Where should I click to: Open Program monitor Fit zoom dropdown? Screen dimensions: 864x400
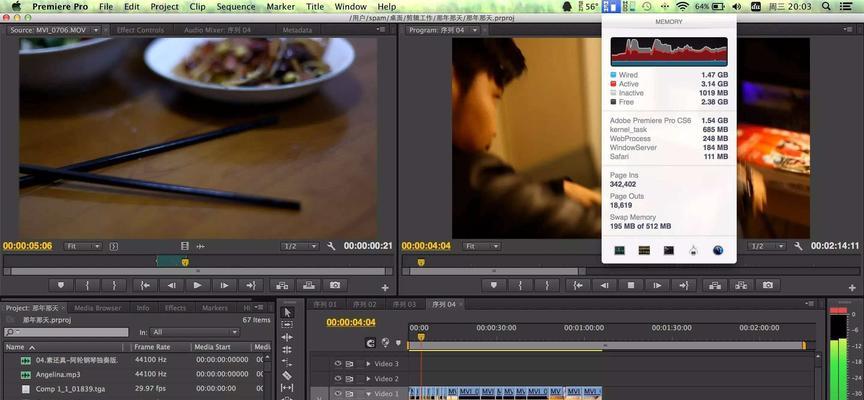(481, 246)
